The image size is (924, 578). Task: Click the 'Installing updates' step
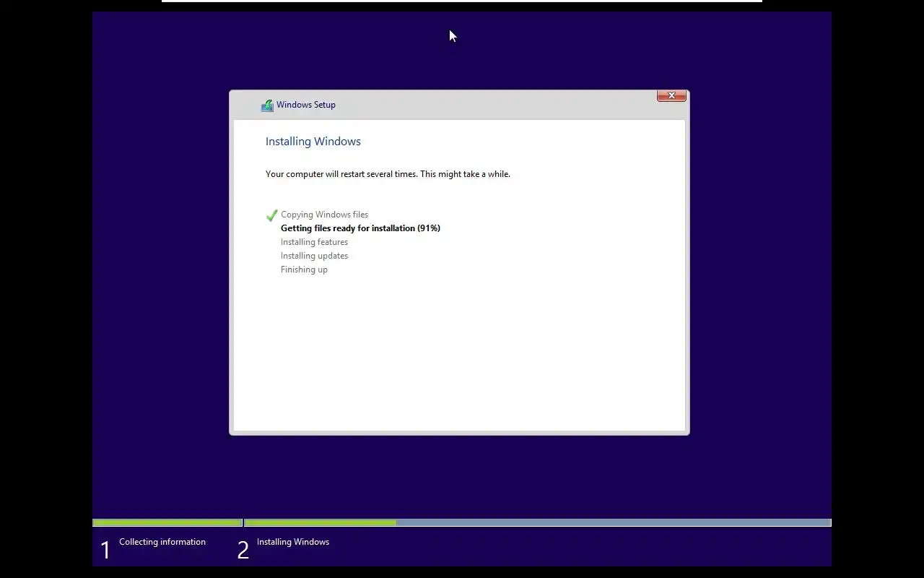point(314,256)
